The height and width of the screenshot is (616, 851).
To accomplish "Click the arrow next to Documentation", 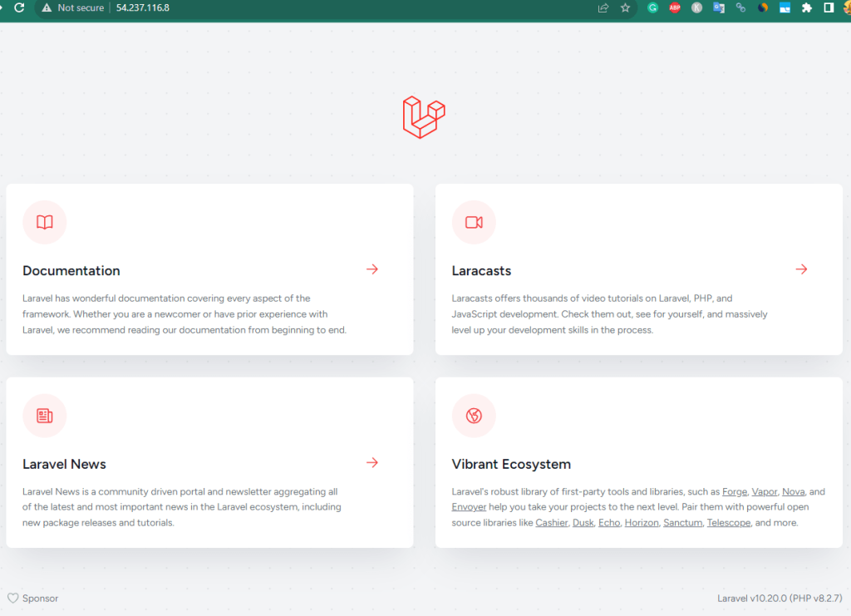I will pyautogui.click(x=371, y=269).
